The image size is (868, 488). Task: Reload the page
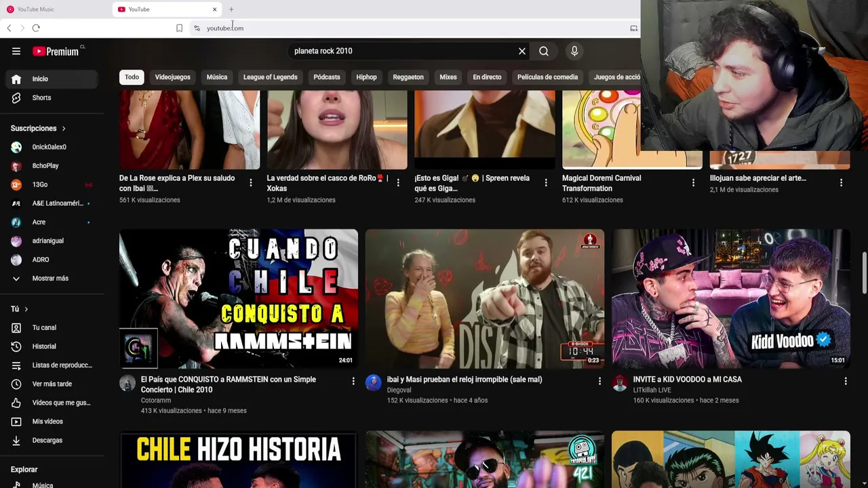[36, 28]
